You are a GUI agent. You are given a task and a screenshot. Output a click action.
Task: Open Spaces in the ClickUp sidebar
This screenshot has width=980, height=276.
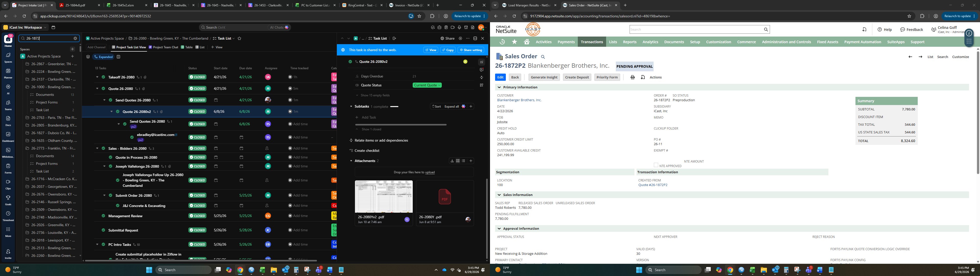coord(8,57)
